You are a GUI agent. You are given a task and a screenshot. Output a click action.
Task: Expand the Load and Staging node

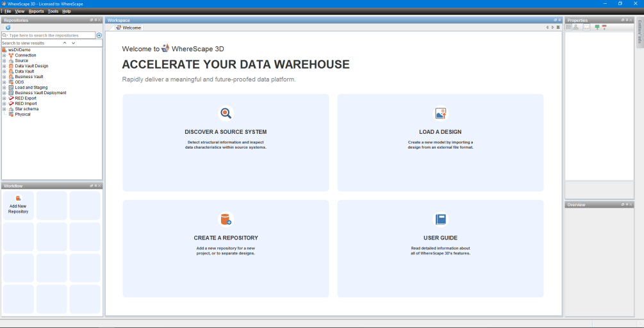4,87
